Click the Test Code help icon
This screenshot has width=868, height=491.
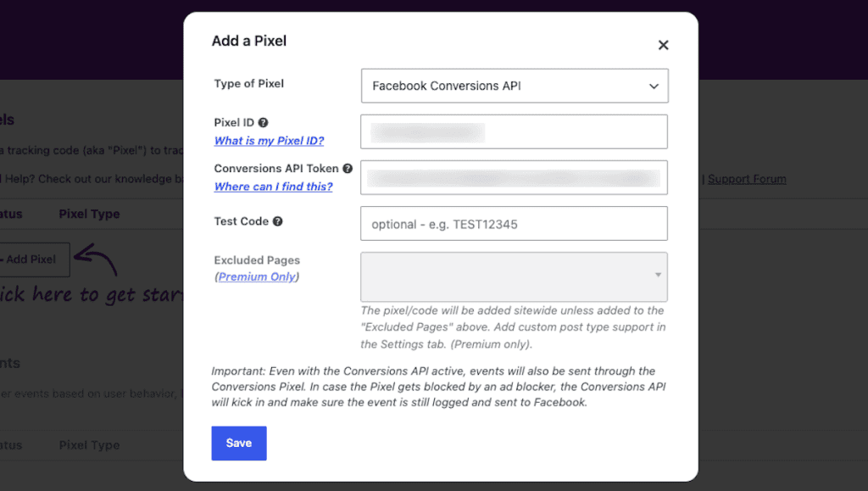pyautogui.click(x=278, y=221)
